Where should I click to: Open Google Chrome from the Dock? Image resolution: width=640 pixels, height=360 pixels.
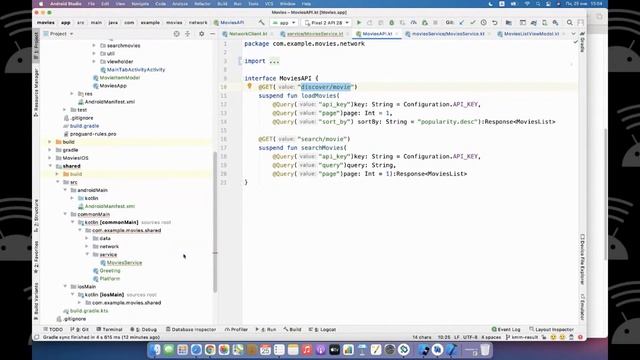tap(210, 350)
